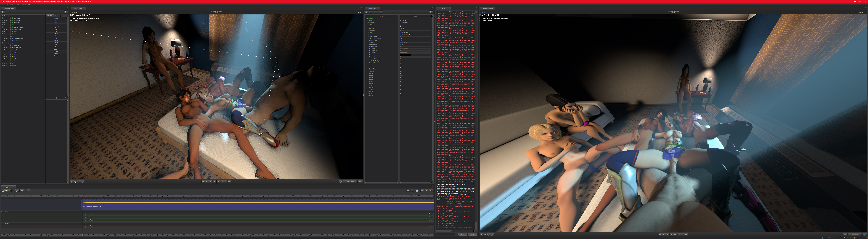Toggle visibility eye for VR Camera
Image resolution: width=868 pixels, height=239 pixels.
(4, 41)
